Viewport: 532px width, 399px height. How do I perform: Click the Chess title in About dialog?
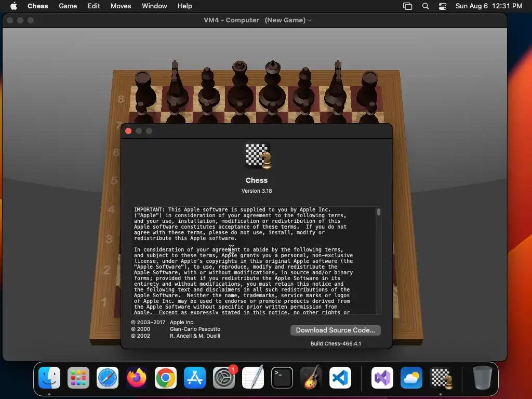[x=257, y=180]
